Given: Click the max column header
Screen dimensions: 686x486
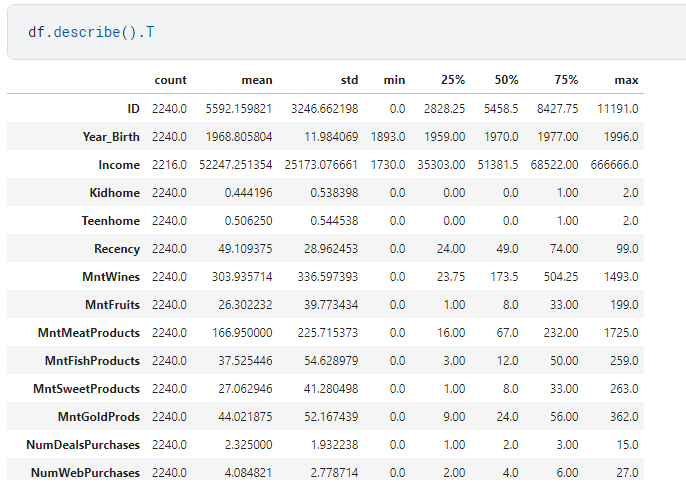Looking at the screenshot, I should 627,80.
